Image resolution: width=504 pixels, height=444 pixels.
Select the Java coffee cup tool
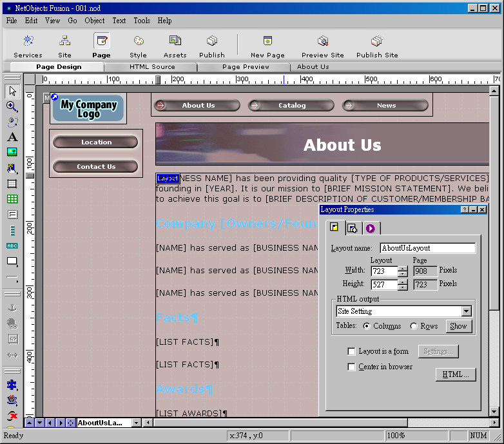pos(12,400)
